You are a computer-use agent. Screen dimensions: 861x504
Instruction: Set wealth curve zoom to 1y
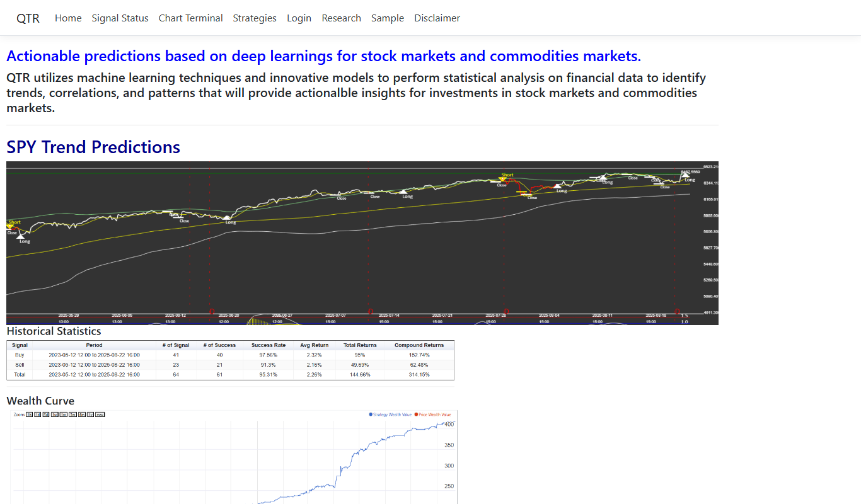90,415
